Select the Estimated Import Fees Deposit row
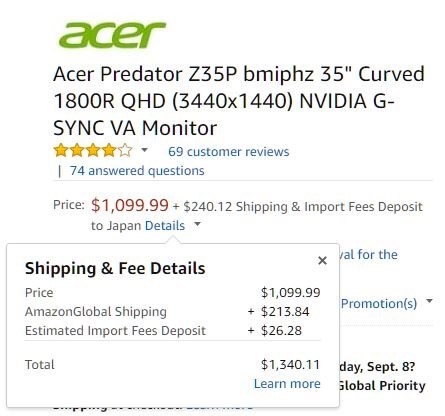This screenshot has width=445, height=416. (172, 331)
